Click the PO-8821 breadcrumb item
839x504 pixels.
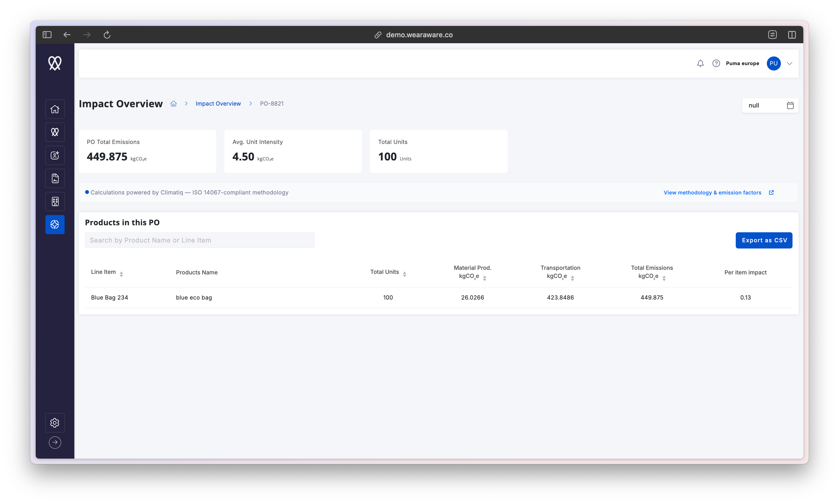pyautogui.click(x=271, y=104)
